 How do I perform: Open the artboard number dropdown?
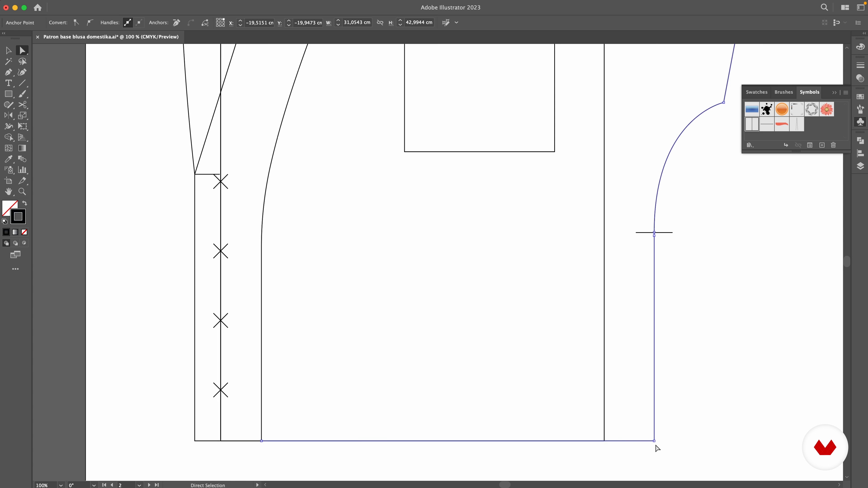click(139, 485)
